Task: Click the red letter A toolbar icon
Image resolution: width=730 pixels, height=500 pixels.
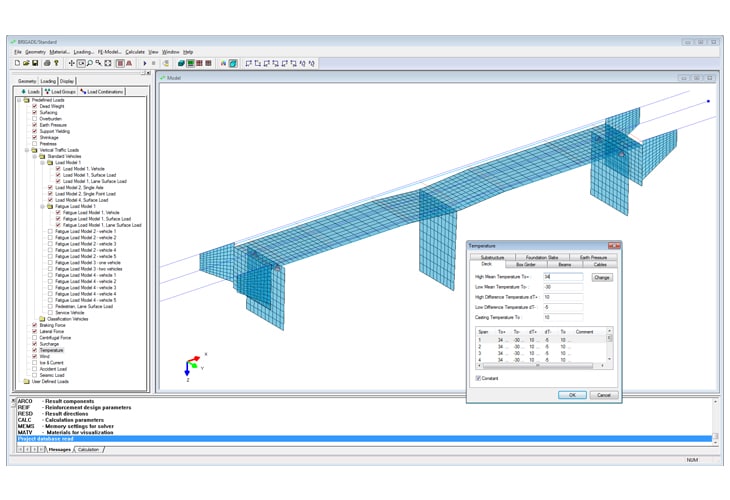Action: (129, 63)
